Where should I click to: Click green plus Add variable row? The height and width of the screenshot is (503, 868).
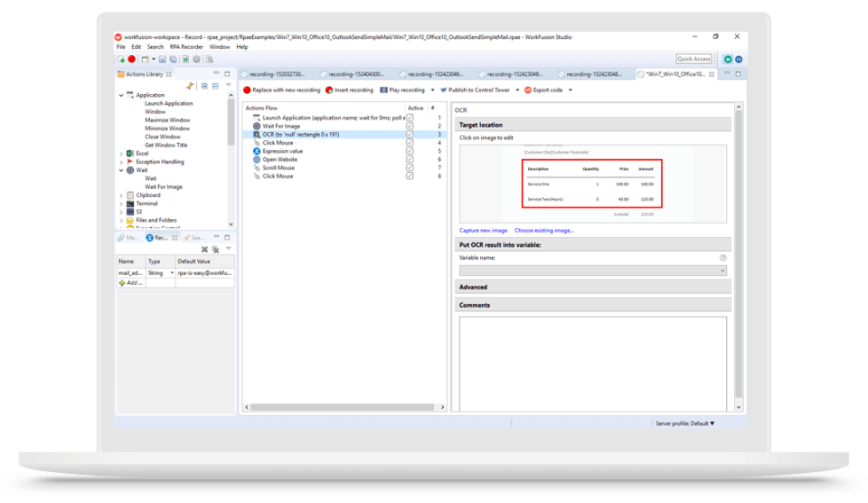click(130, 283)
